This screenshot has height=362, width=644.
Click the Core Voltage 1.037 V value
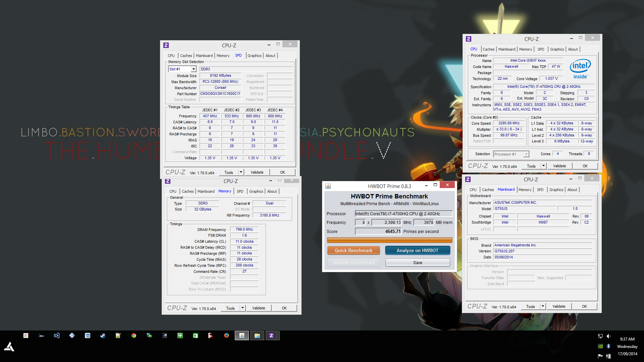tap(551, 78)
